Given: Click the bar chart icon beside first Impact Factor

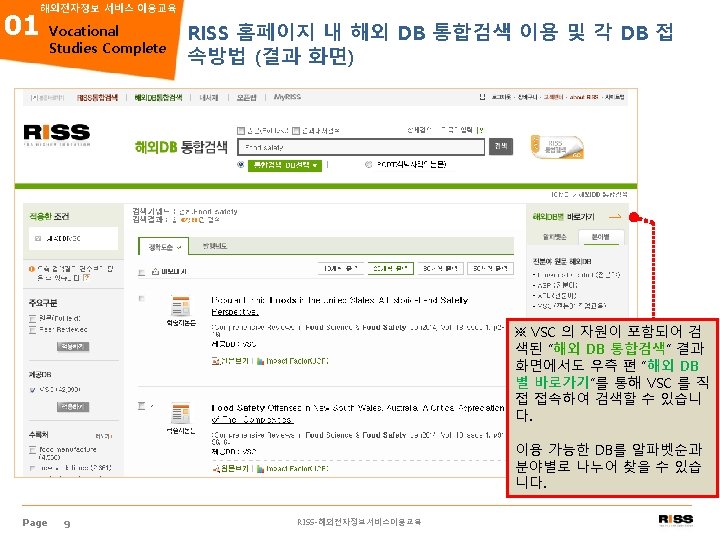Looking at the screenshot, I should [260, 361].
